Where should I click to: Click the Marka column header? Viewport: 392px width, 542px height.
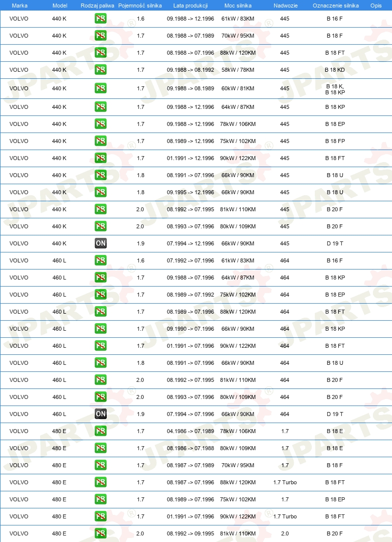[x=20, y=6]
